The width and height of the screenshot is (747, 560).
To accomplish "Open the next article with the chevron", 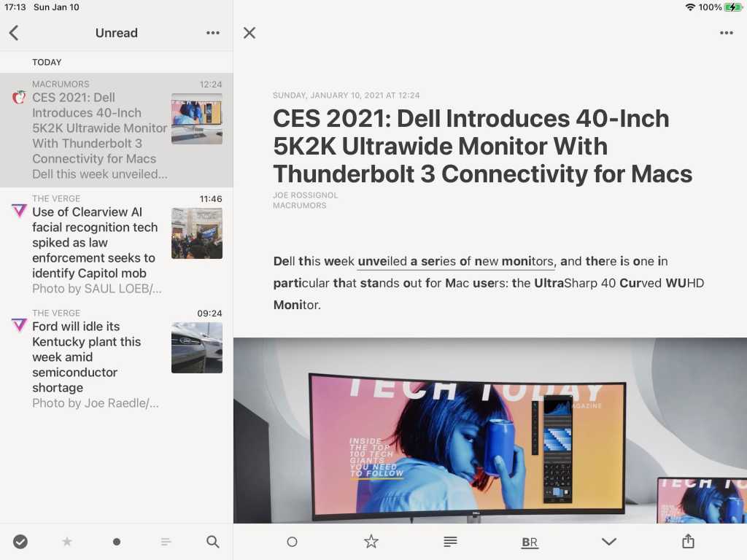I will [608, 542].
